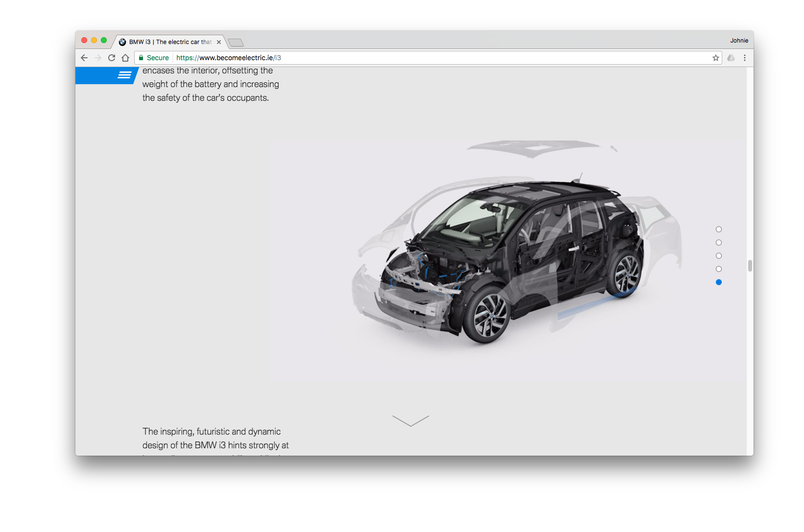Maximize window with the green button

click(104, 40)
